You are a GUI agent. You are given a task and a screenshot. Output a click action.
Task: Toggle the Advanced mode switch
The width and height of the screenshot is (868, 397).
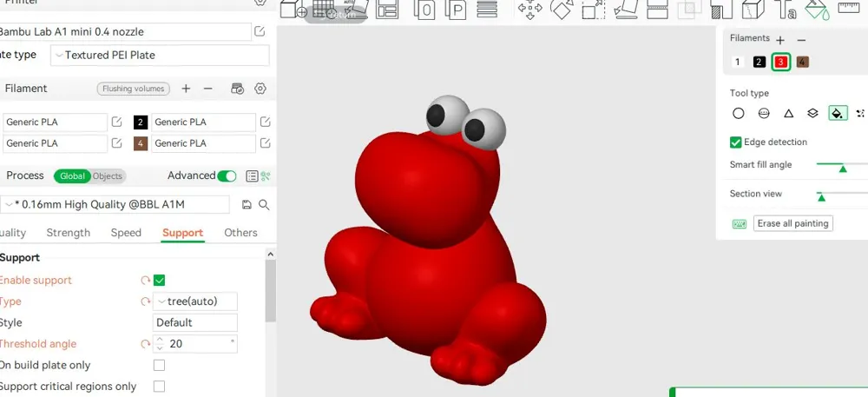coord(227,176)
